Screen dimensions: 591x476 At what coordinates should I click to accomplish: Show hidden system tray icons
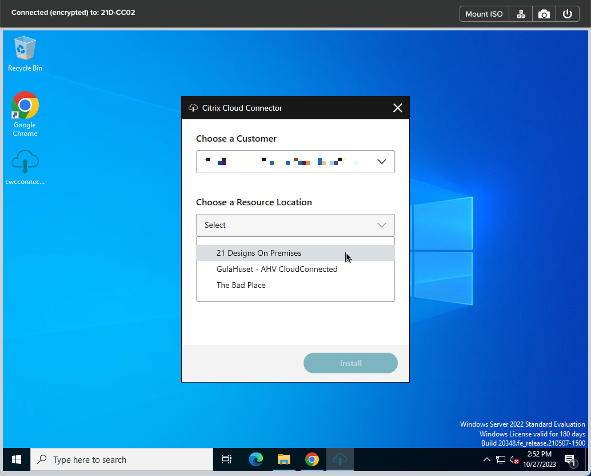[487, 459]
